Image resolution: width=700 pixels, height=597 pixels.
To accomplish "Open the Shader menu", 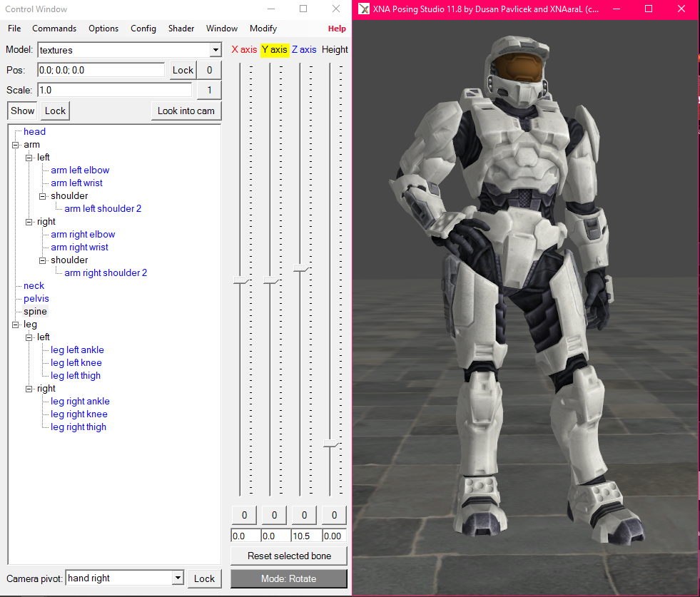I will pyautogui.click(x=181, y=29).
